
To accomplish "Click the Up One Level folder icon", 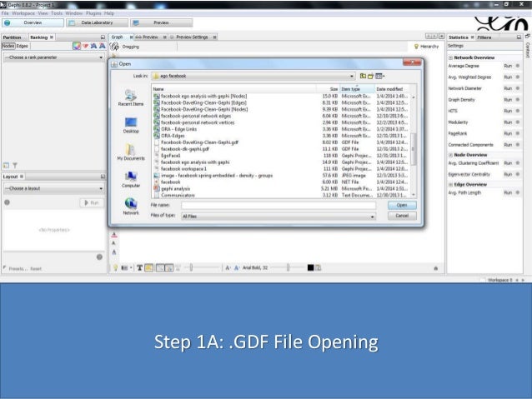I will pyautogui.click(x=363, y=76).
